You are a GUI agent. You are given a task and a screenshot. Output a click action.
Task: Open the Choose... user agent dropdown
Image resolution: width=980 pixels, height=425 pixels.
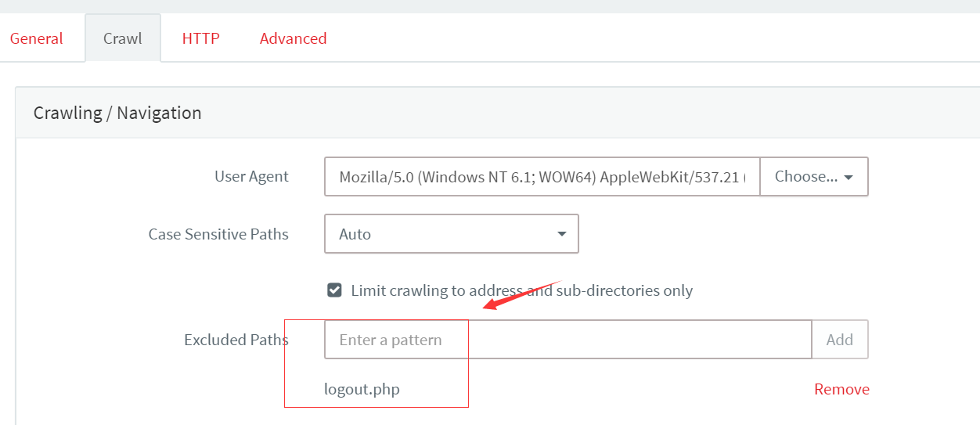[814, 177]
